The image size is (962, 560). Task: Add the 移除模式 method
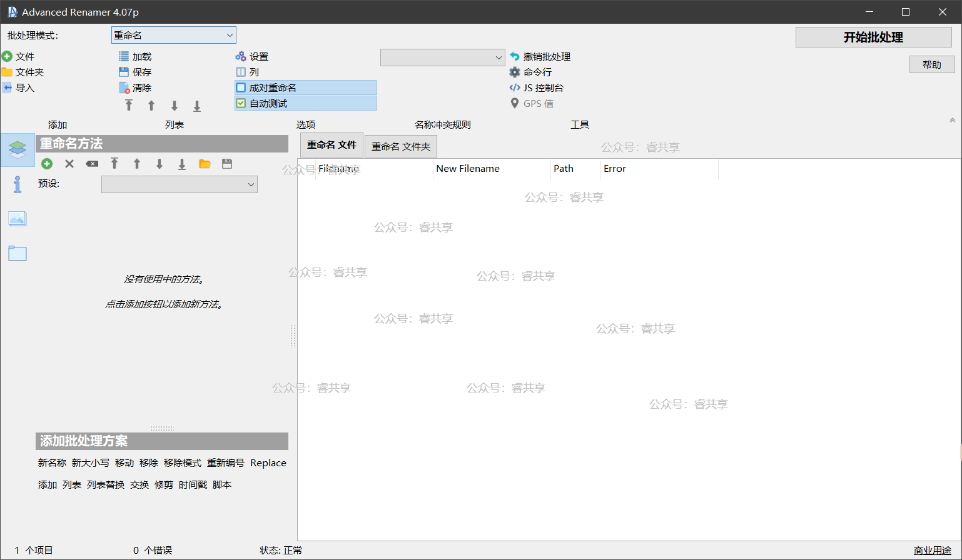coord(183,463)
